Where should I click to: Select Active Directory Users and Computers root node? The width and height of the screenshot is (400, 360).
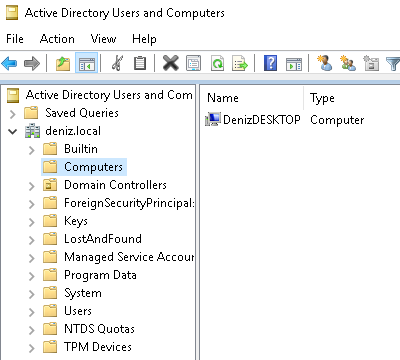109,95
